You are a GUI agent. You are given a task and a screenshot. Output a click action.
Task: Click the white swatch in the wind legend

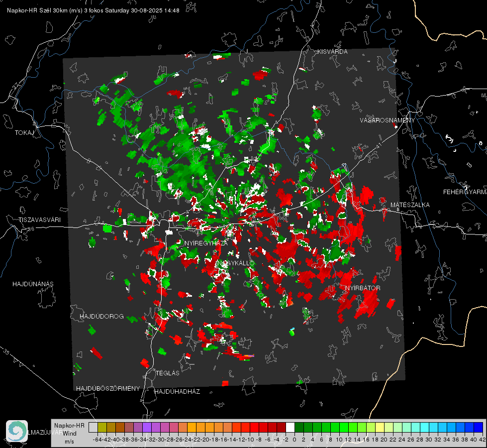click(290, 428)
